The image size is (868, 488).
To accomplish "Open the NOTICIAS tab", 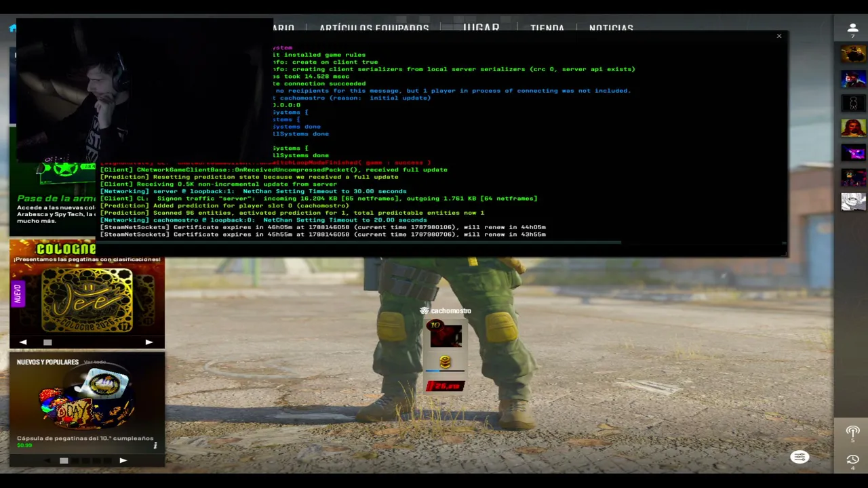I will click(611, 28).
